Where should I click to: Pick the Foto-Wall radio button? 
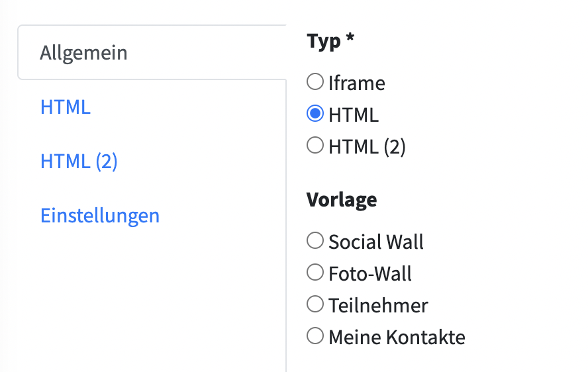(x=315, y=273)
